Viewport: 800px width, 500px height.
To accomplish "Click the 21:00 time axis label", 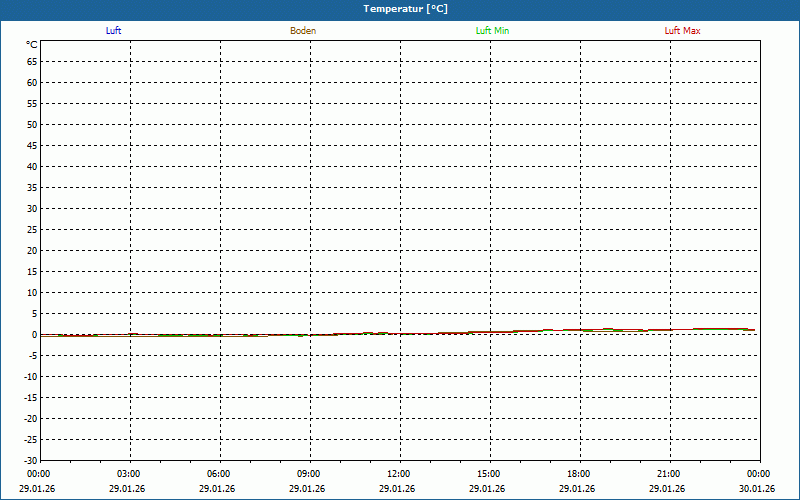I will [x=668, y=474].
